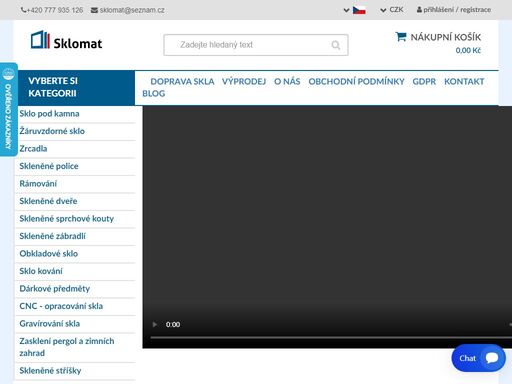Select category Skleněné dveře
512x384 pixels.
(x=48, y=201)
